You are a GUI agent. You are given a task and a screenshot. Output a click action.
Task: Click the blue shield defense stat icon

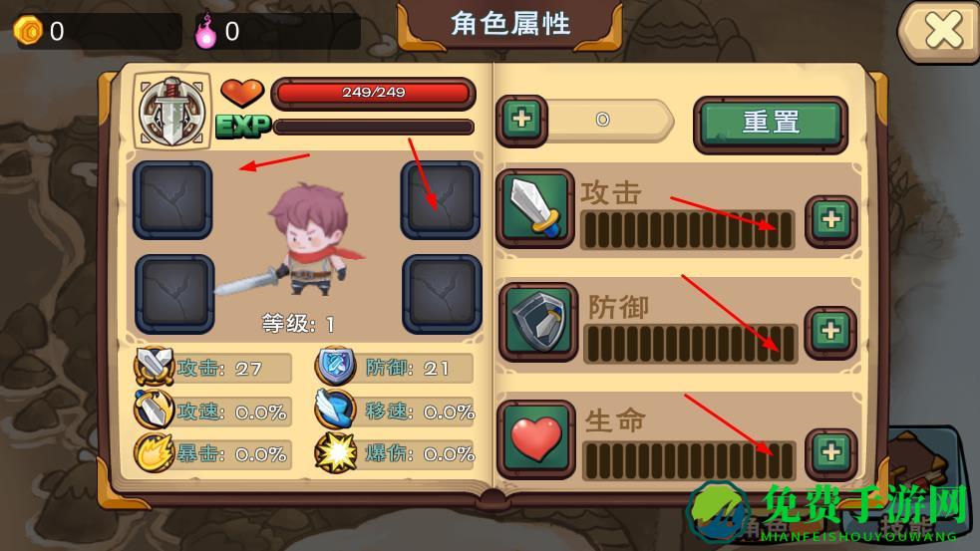pyautogui.click(x=336, y=366)
